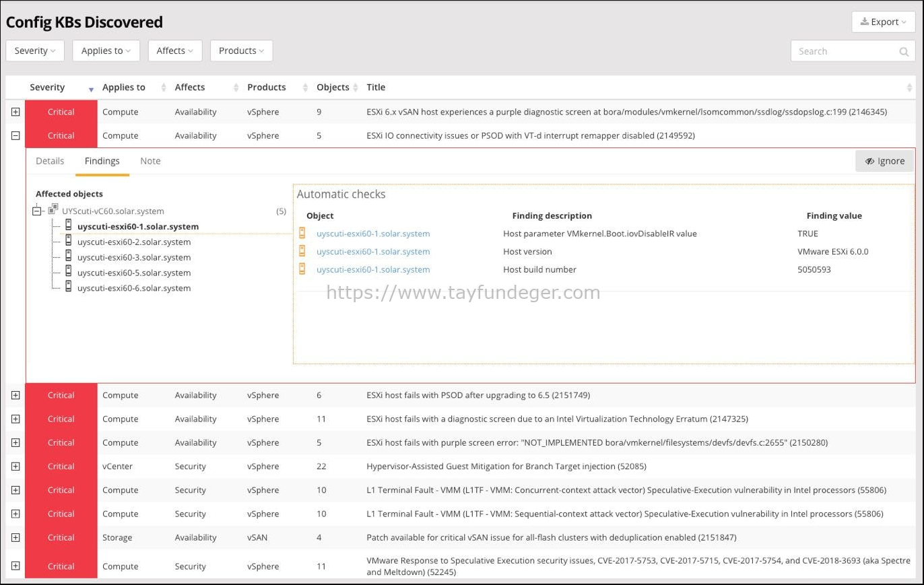Expand the L1TF Concurrent-context attack vector row
Image resolution: width=924 pixels, height=585 pixels.
point(15,490)
